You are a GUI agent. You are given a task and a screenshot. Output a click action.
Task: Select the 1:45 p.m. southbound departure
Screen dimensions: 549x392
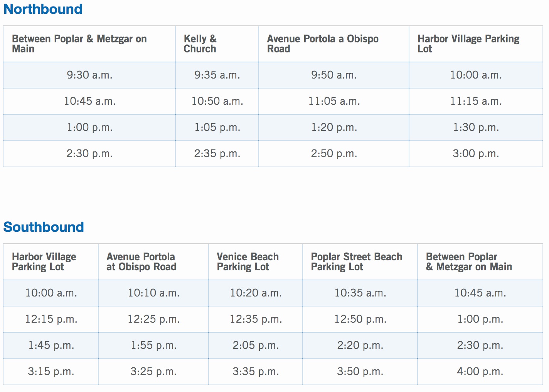(x=51, y=345)
